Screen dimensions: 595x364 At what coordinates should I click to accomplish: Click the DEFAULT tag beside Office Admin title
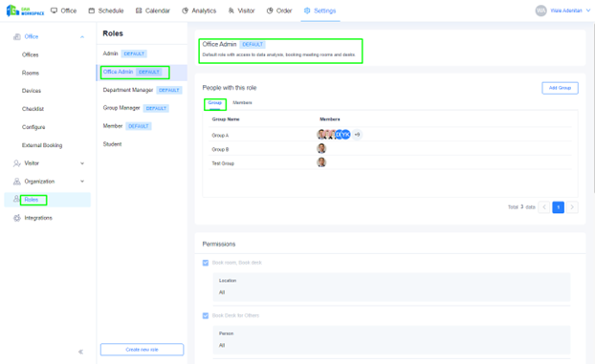(x=253, y=44)
